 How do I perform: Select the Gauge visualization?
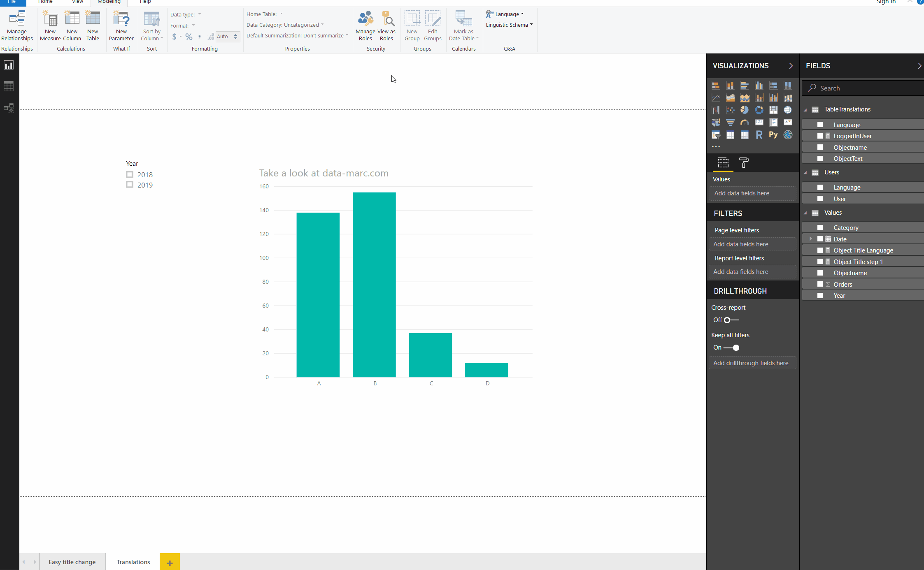point(745,122)
